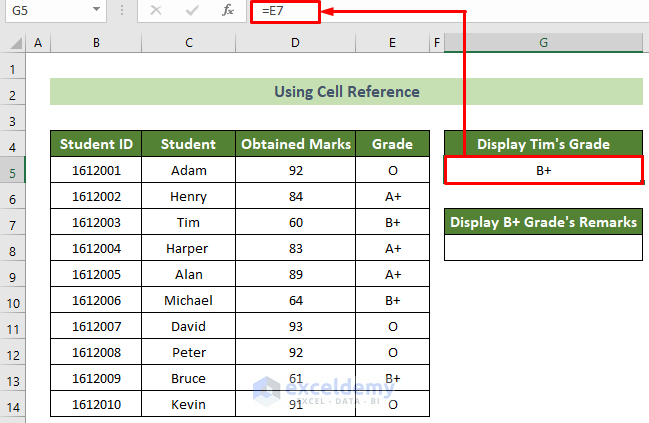Select the cell containing Harper

click(x=188, y=248)
